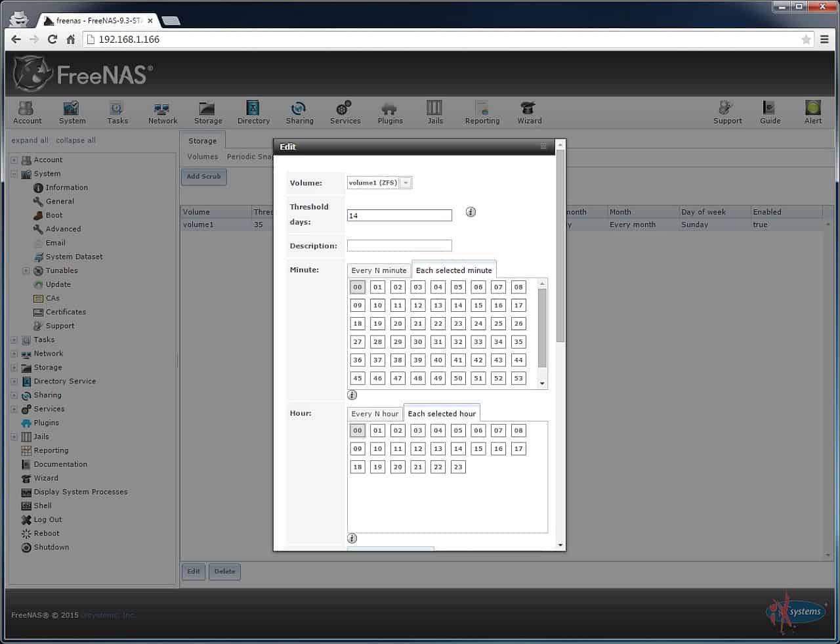Select the Storage tab
Image resolution: width=840 pixels, height=644 pixels.
click(202, 140)
